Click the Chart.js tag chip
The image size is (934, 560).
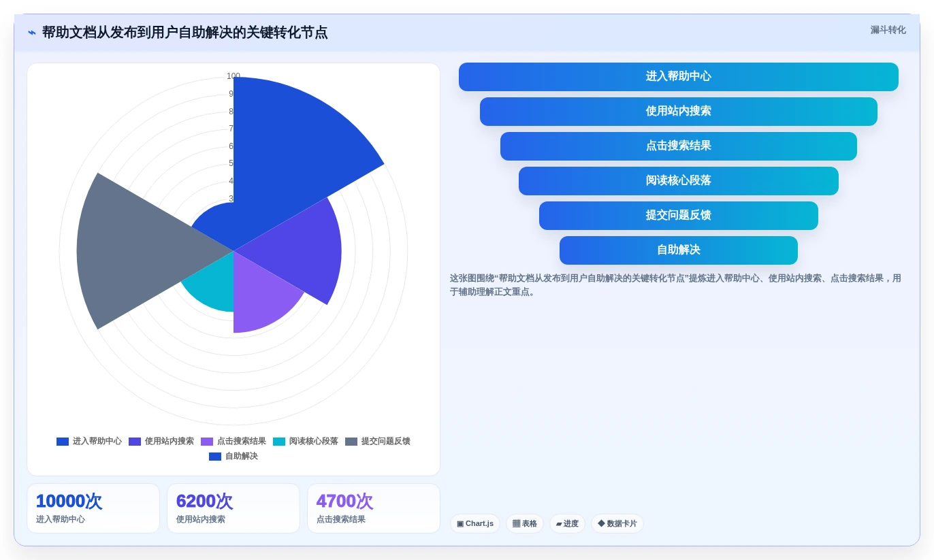[475, 524]
